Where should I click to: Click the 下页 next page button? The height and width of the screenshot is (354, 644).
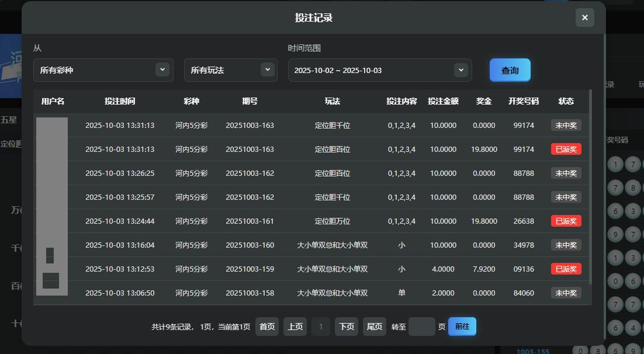346,327
